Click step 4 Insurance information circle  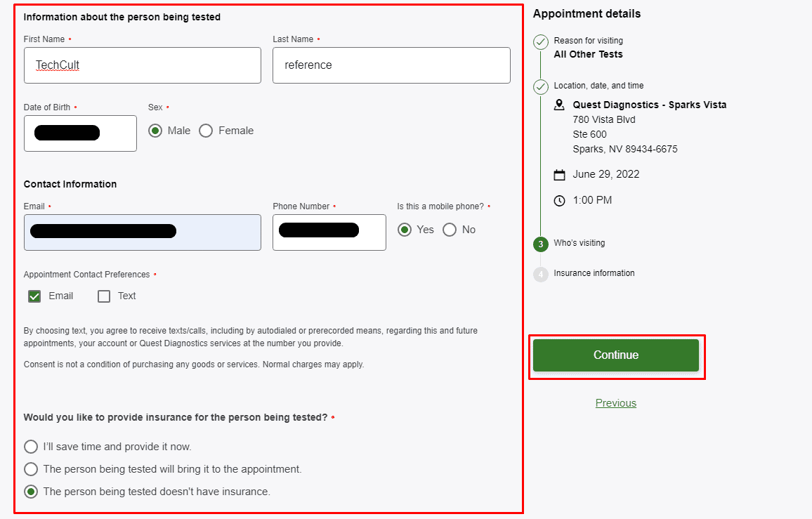(541, 274)
